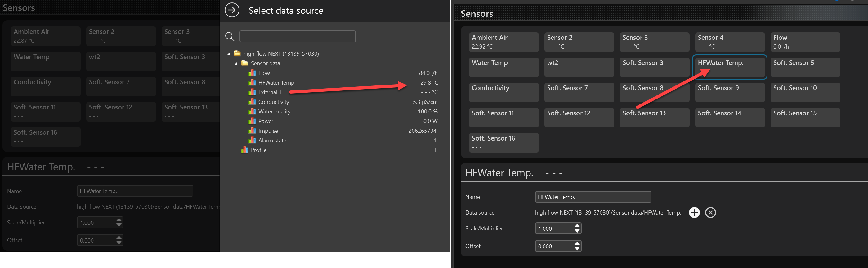Click the high flow NEXT folder icon
This screenshot has height=268, width=868.
(x=237, y=53)
